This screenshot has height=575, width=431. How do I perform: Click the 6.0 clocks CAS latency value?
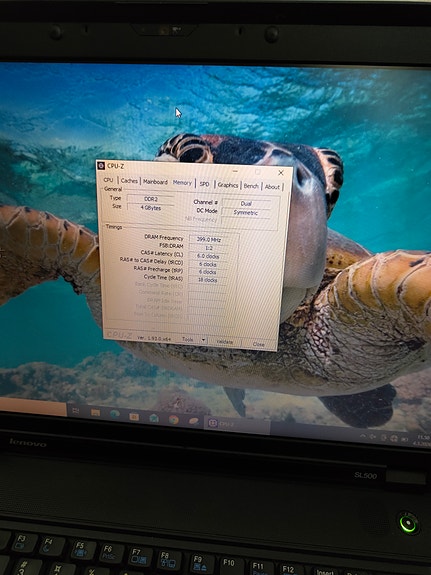point(208,256)
